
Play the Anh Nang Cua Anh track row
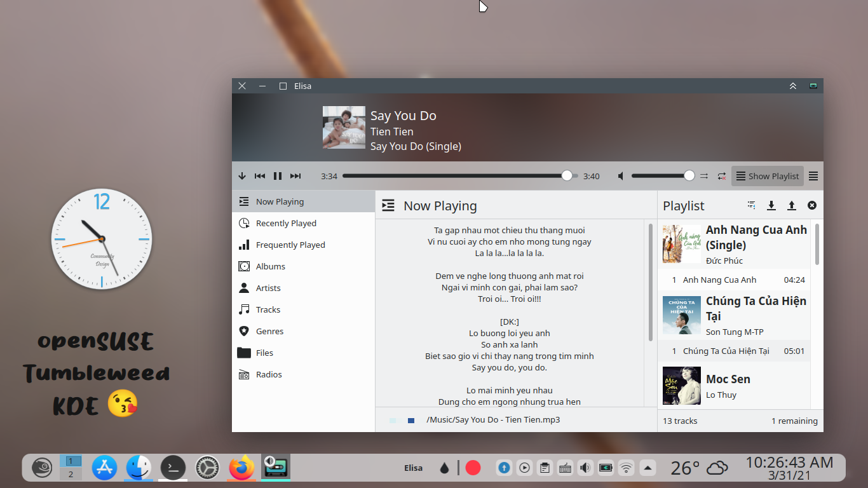pyautogui.click(x=734, y=280)
